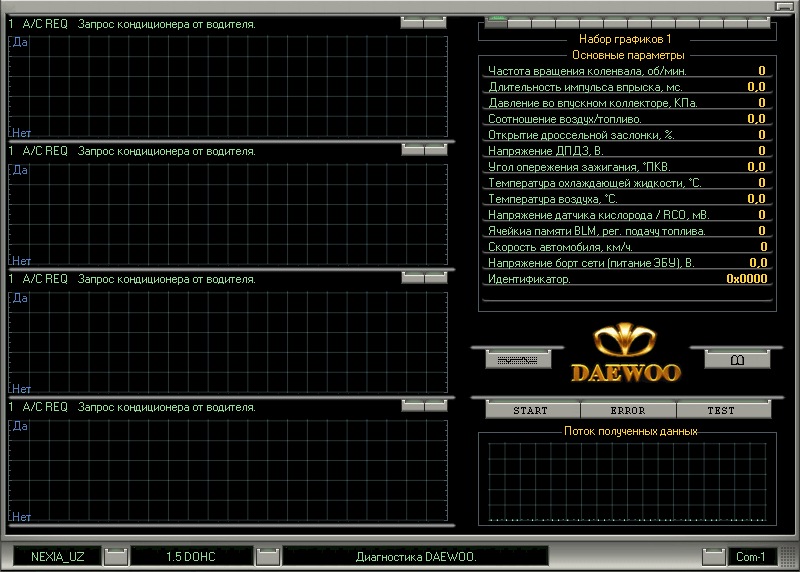Click the bottom A/C REQ graph area
The image size is (800, 572).
tap(228, 470)
